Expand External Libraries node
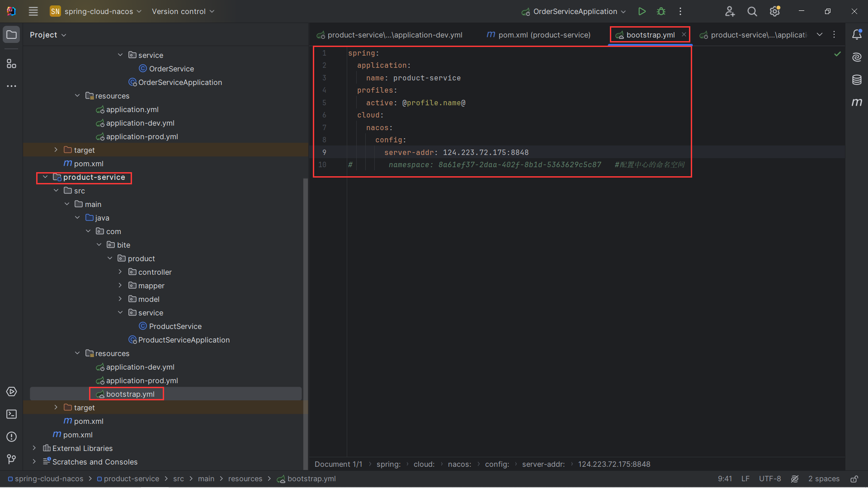The height and width of the screenshot is (488, 868). coord(34,448)
